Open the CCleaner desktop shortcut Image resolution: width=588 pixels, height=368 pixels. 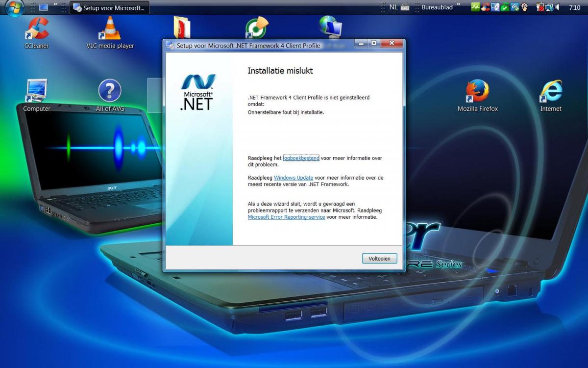(36, 30)
